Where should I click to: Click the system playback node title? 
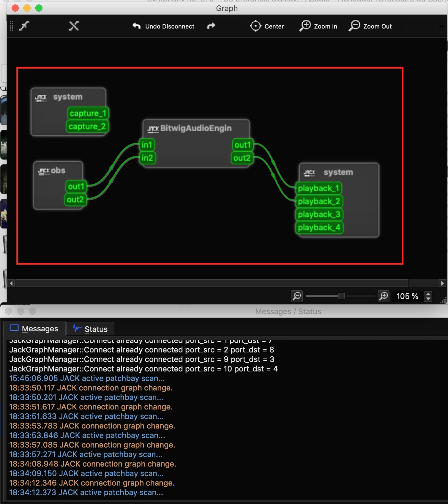pyautogui.click(x=338, y=172)
